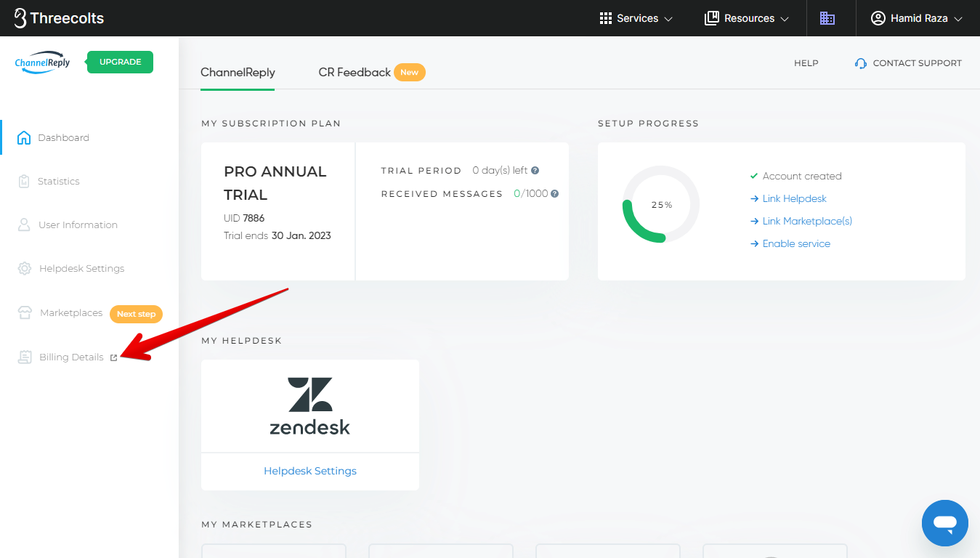Expand the Resources dropdown chevron
The image size is (980, 558).
pos(785,19)
